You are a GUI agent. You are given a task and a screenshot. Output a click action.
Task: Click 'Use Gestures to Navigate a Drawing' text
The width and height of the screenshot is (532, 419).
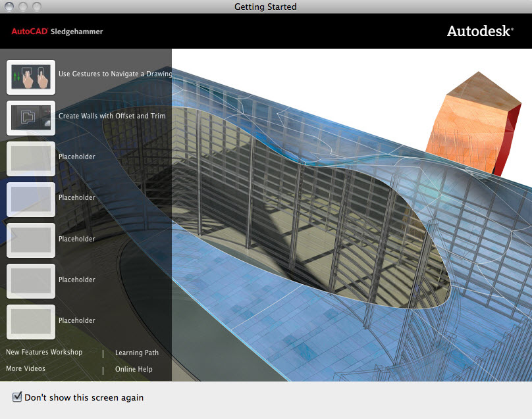pyautogui.click(x=115, y=74)
